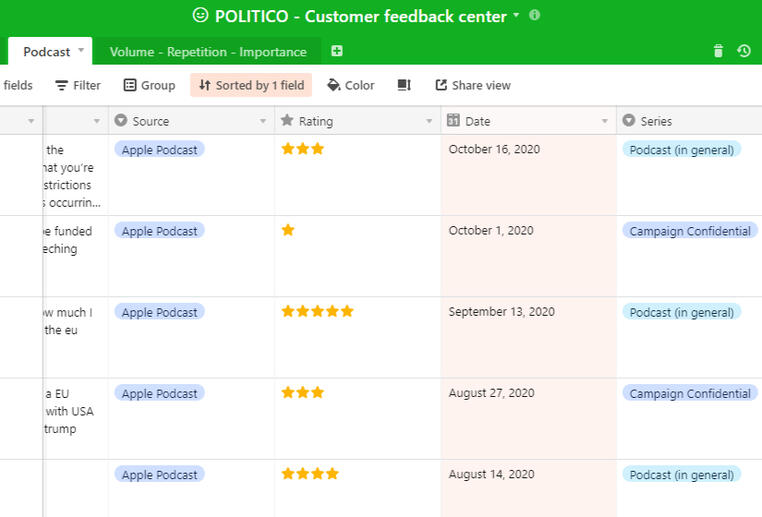Open the Filter options
The height and width of the screenshot is (517, 762).
click(x=78, y=86)
